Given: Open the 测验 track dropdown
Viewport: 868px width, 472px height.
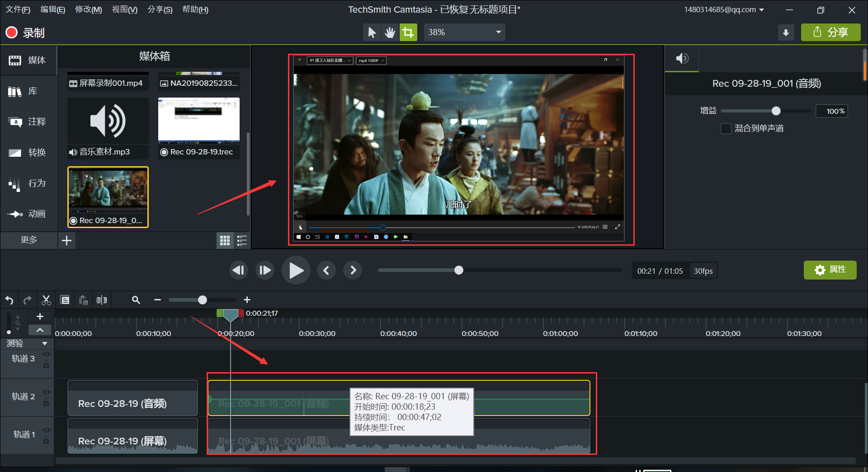Looking at the screenshot, I should point(45,344).
